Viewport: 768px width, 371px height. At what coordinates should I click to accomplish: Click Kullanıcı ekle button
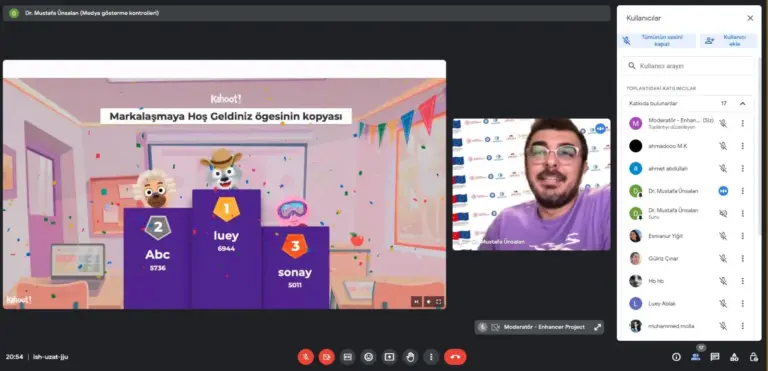(728, 41)
